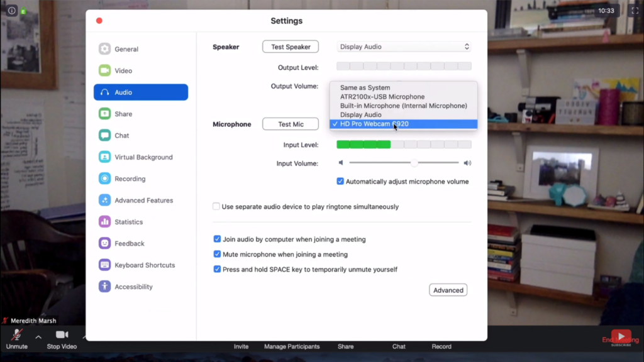644x362 pixels.
Task: Open General settings icon
Action: [x=105, y=49]
